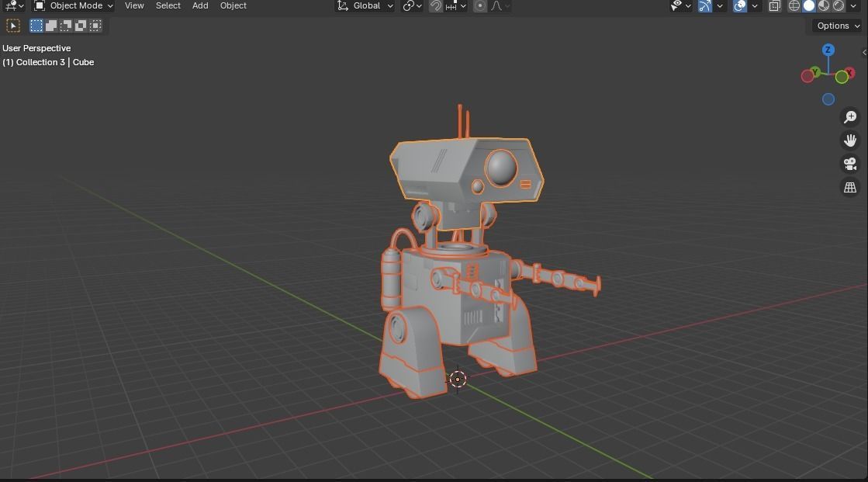Screen dimensions: 868x482
Task: Set selection mode to invert
Action: [81, 26]
